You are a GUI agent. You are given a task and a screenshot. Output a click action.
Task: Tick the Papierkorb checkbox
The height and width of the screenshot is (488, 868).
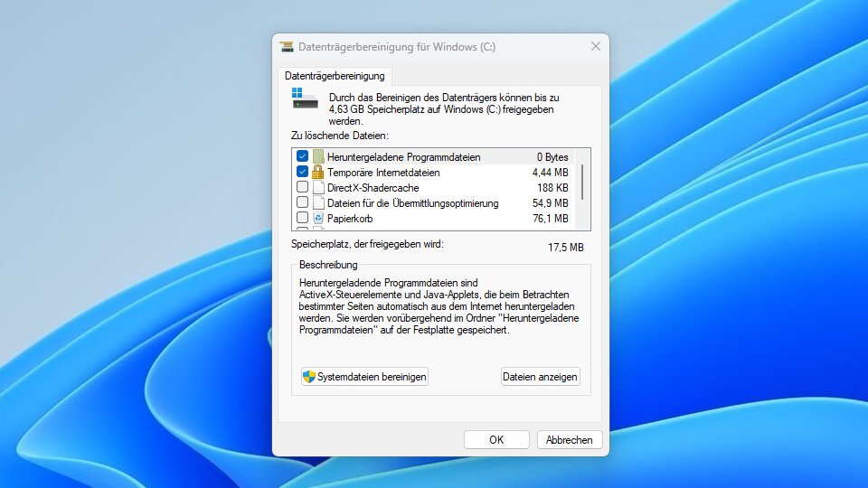302,218
